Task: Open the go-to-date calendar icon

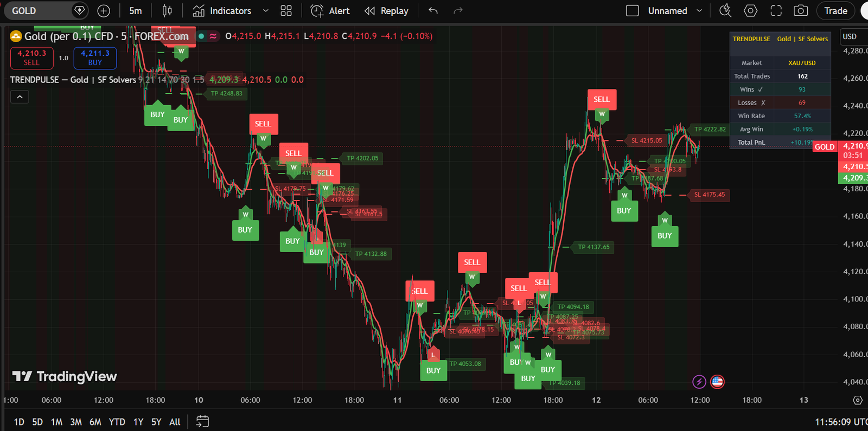Action: (202, 421)
